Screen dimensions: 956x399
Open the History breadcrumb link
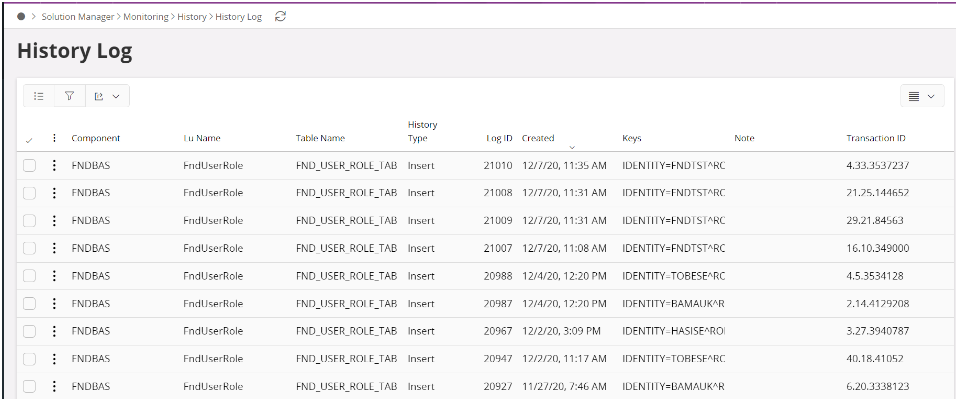click(191, 17)
